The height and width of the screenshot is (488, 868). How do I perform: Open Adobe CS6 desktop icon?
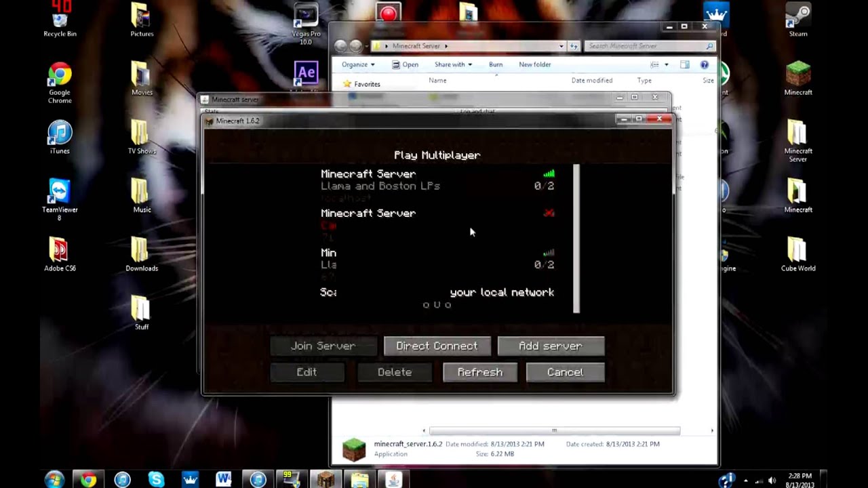(60, 255)
